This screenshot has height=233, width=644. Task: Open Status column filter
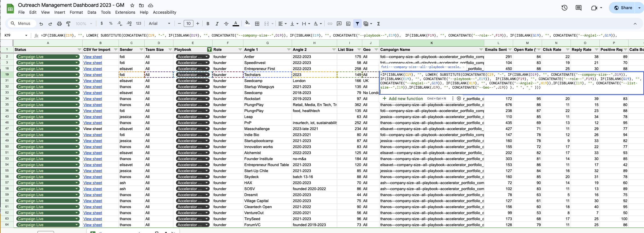click(79, 50)
